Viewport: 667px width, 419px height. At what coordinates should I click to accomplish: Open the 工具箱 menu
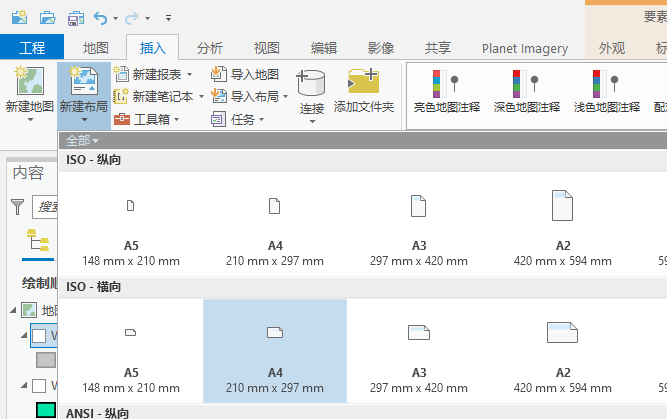(x=146, y=120)
